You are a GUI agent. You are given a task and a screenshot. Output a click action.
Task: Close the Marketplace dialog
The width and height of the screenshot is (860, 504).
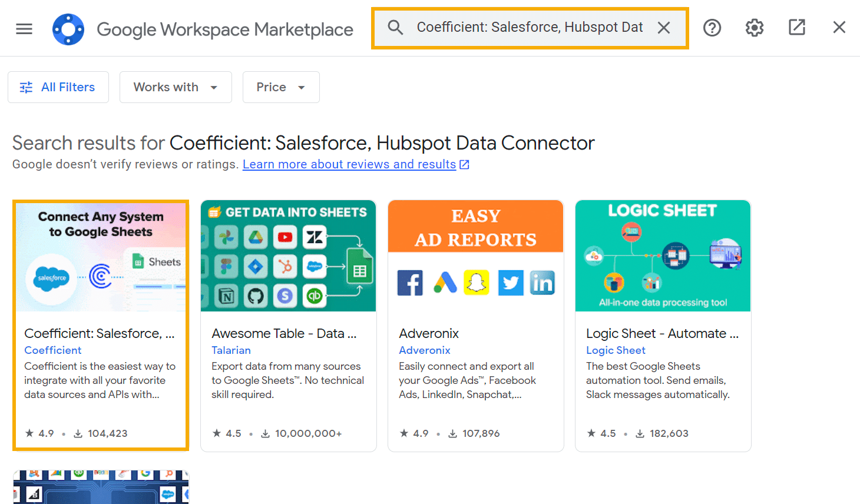839,27
